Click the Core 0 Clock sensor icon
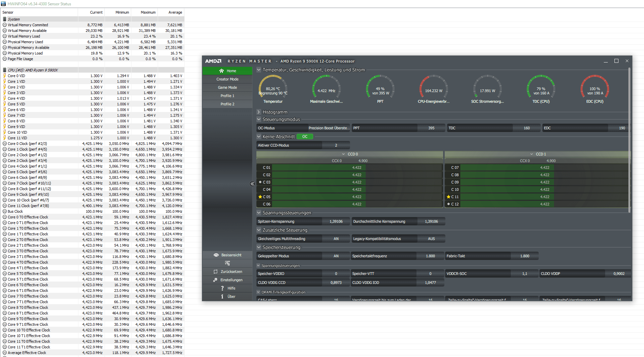Screen dimensions: 644x357 pyautogui.click(x=5, y=144)
